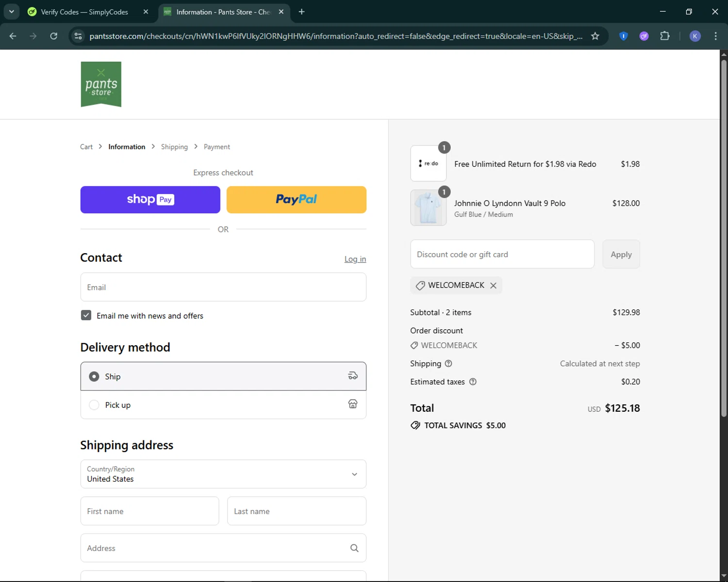Click the Pick up store icon
728x582 pixels.
coord(353,404)
